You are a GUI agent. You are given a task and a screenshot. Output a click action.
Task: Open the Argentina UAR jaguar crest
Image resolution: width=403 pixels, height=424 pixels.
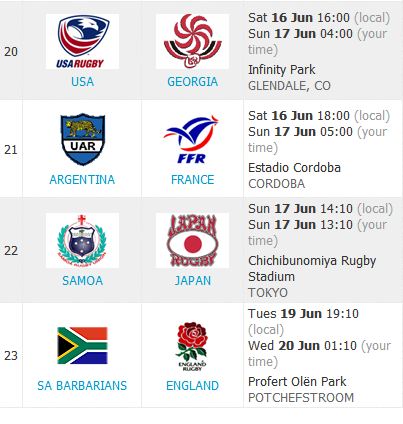point(82,139)
